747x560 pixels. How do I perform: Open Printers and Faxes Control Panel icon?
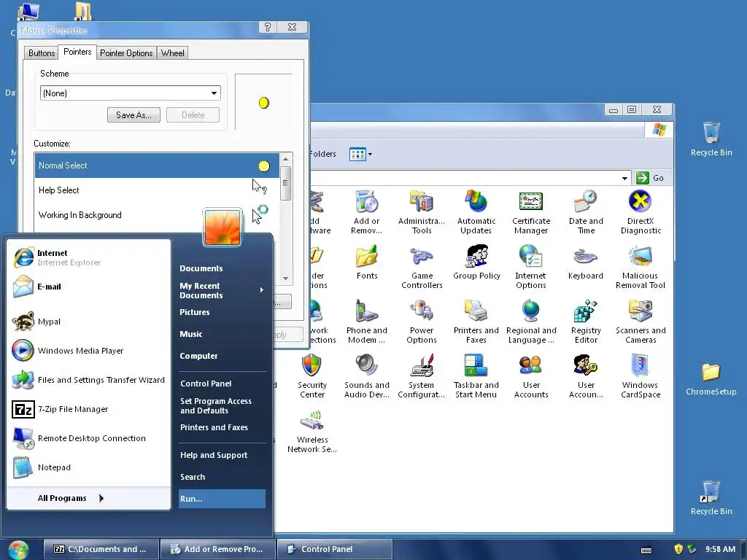click(476, 322)
